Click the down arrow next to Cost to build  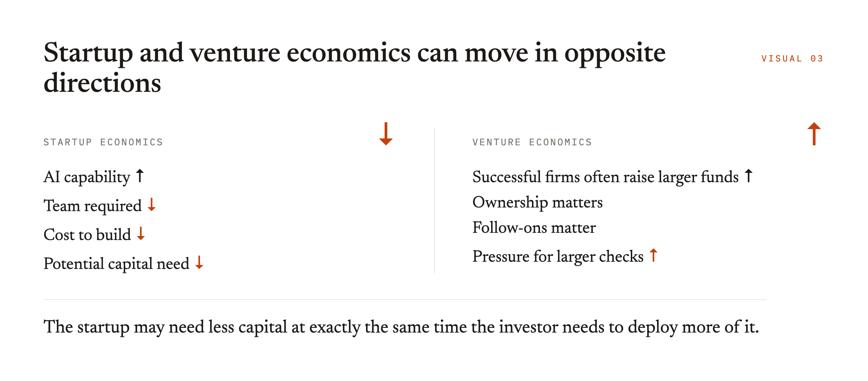tap(141, 234)
